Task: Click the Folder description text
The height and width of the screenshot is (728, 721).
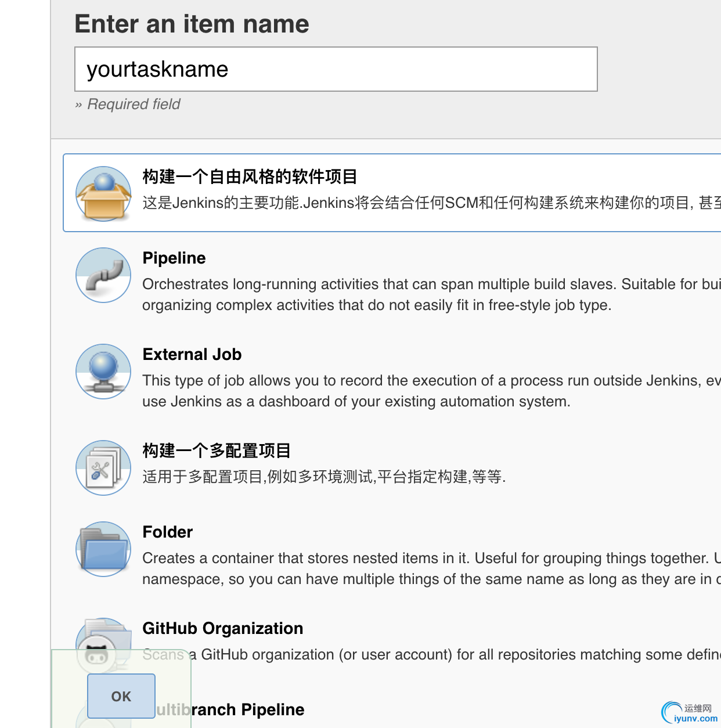Action: (x=432, y=568)
